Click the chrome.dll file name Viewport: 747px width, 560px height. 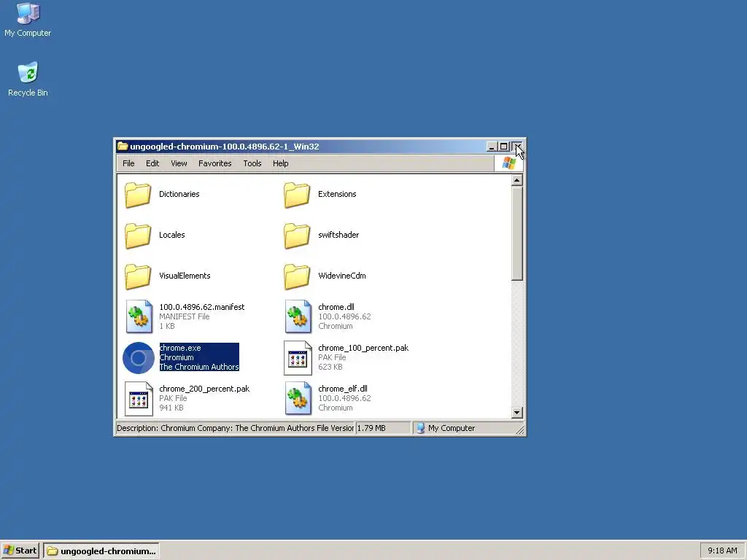336,307
